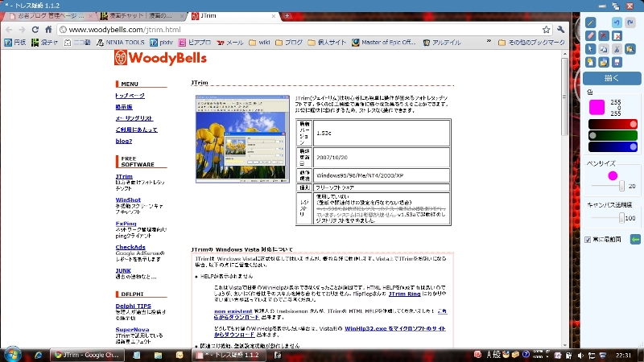Click the canvas transparency slider handle
The image size is (644, 362).
(x=621, y=218)
